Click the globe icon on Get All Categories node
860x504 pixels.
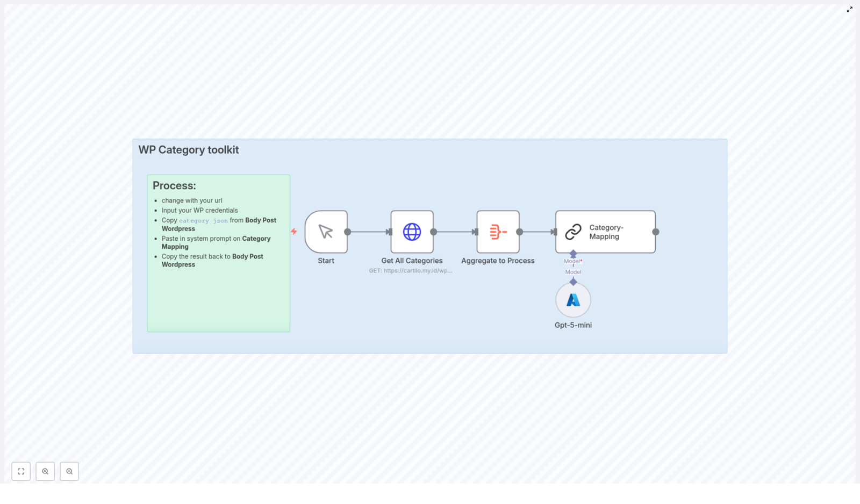point(412,232)
